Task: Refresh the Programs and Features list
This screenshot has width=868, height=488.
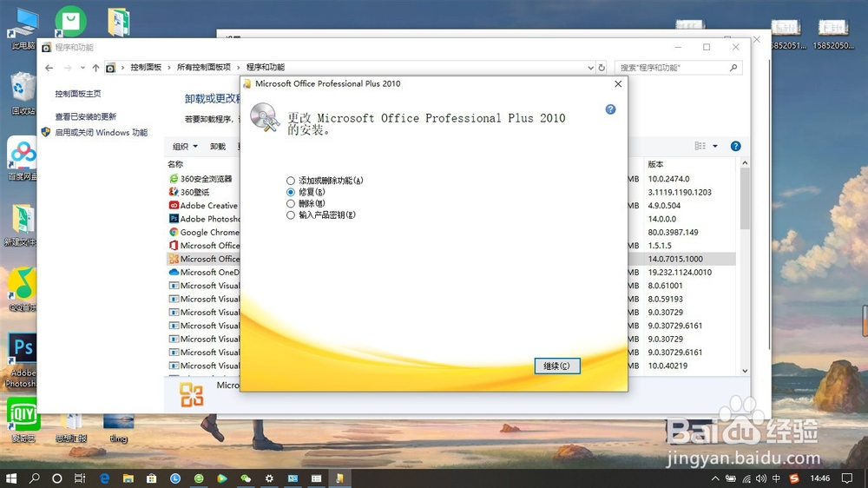Action: click(x=602, y=68)
